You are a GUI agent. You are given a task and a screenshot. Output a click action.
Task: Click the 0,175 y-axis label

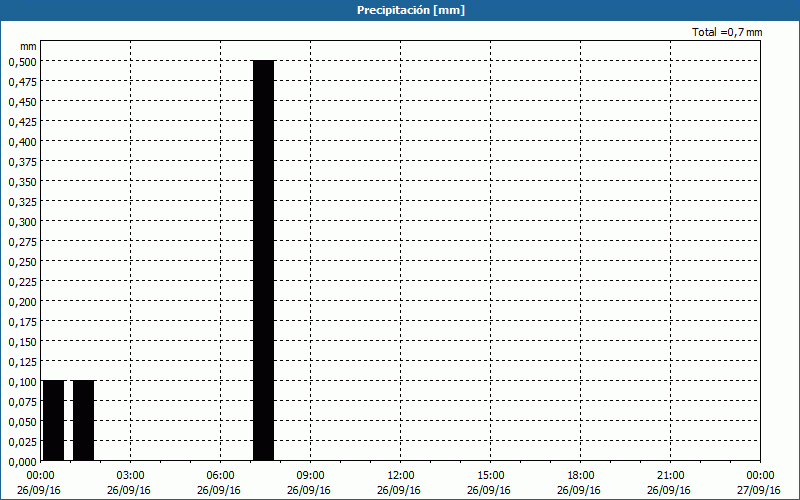coord(22,321)
